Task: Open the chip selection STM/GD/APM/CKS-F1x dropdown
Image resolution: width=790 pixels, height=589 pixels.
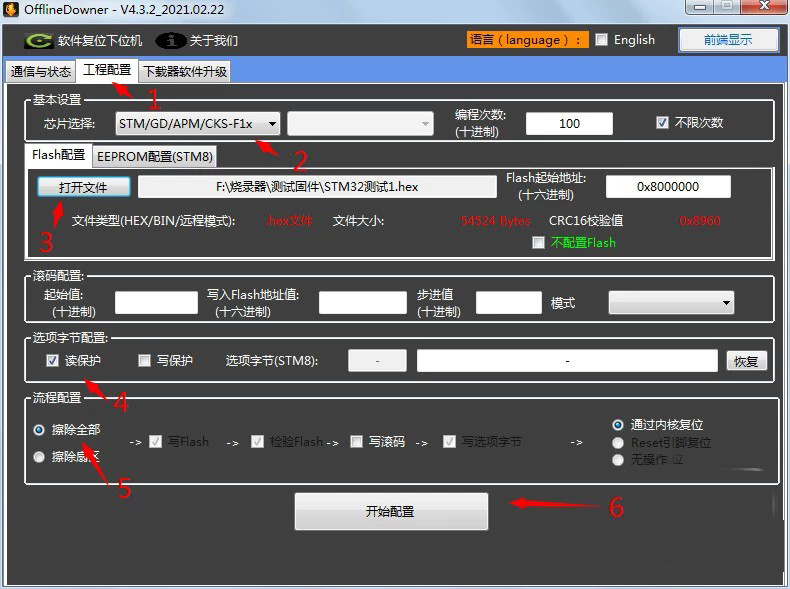Action: [x=198, y=124]
